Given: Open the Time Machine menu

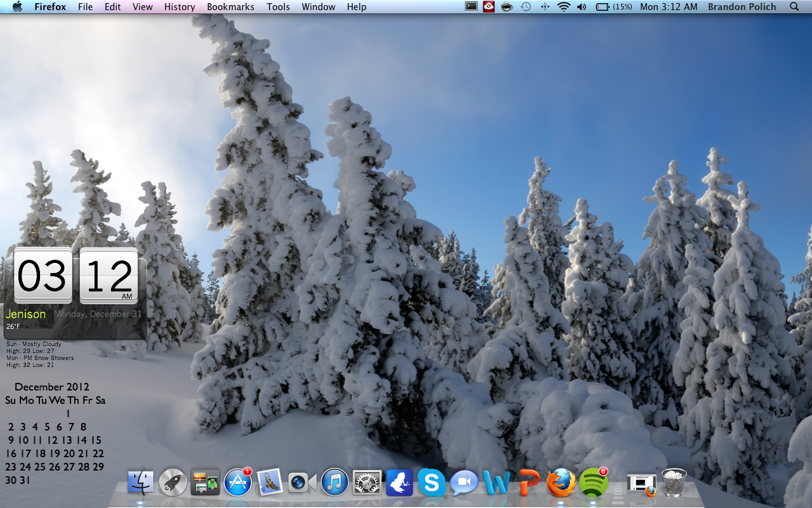Looking at the screenshot, I should pos(525,7).
